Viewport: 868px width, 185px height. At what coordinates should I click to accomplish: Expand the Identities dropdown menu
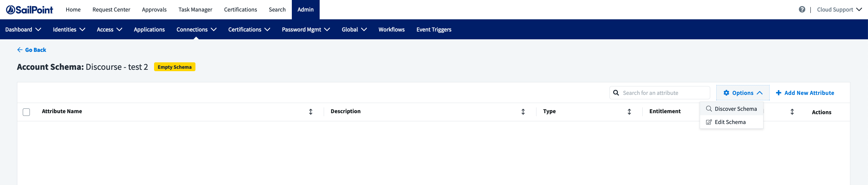[69, 29]
